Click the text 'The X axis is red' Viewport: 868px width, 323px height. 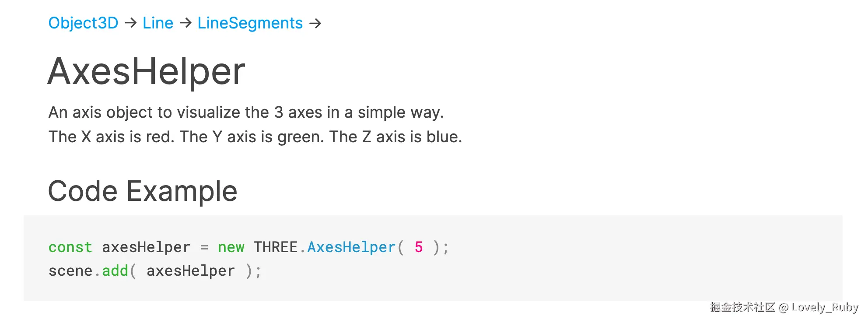pyautogui.click(x=111, y=137)
